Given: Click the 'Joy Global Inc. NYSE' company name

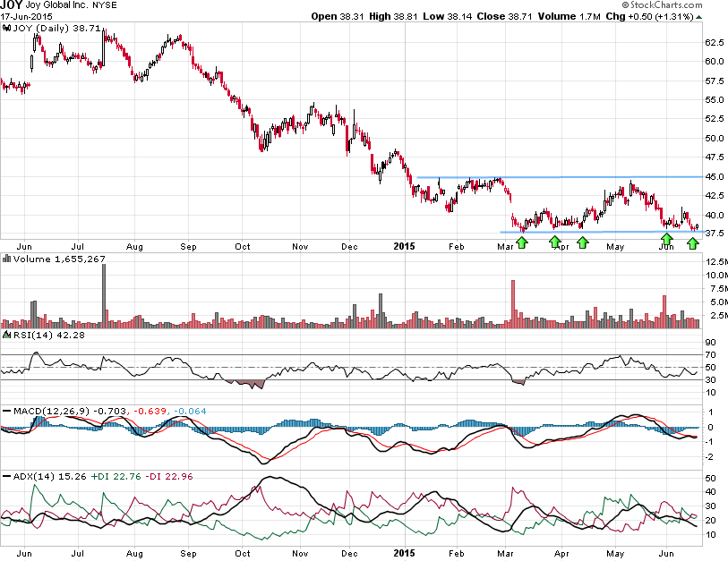Looking at the screenshot, I should pos(71,5).
